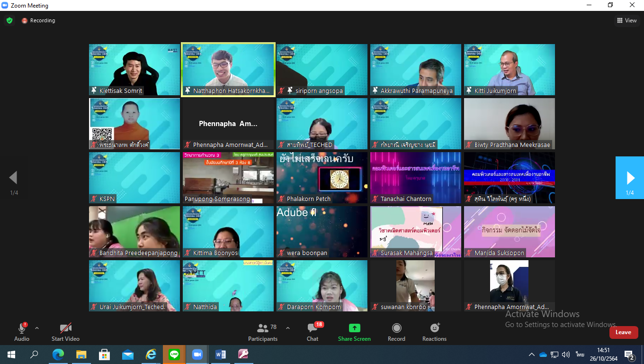Click pin icon on Kiettisak Somrit tile

pyautogui.click(x=94, y=91)
